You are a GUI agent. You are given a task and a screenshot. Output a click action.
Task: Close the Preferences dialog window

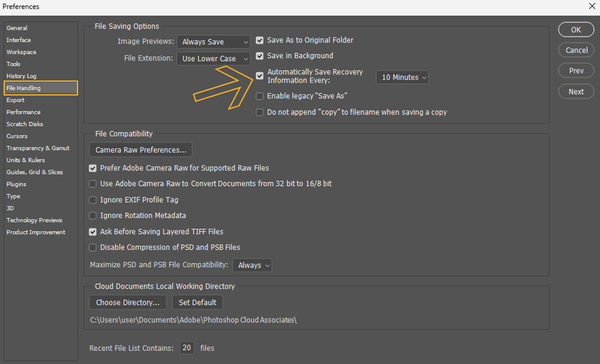pos(591,7)
